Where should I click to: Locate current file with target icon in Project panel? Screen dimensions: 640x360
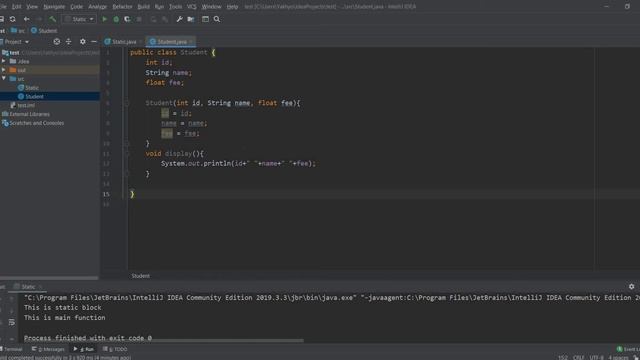[57, 42]
